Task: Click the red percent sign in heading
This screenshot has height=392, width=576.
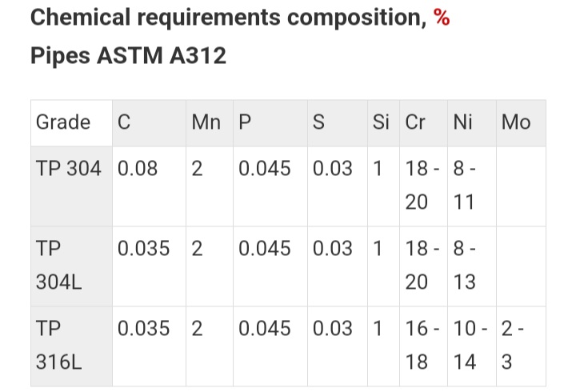Action: (441, 18)
